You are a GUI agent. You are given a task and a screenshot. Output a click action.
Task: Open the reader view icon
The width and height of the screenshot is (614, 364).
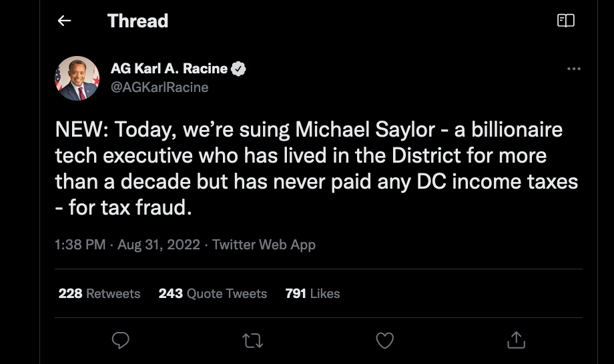[x=565, y=21]
